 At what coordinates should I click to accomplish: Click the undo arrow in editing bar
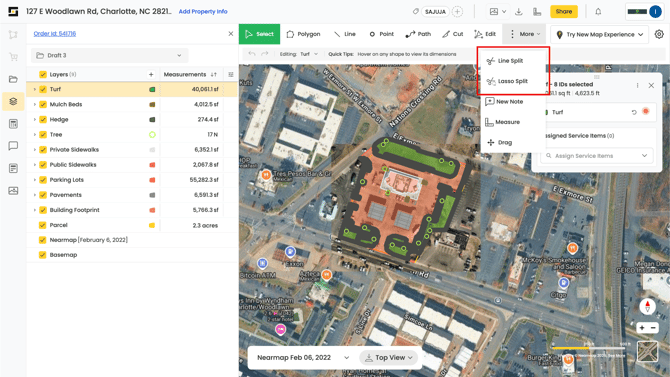click(x=252, y=54)
